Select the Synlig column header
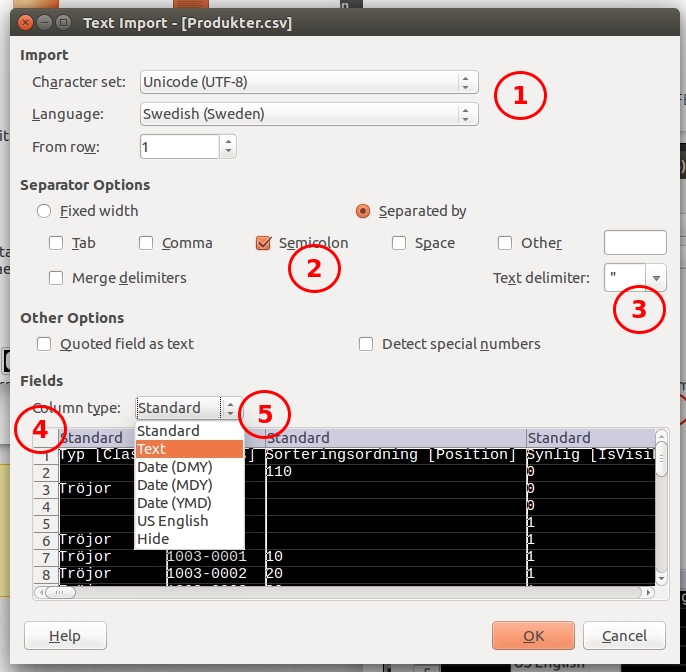The width and height of the screenshot is (686, 672). click(591, 438)
